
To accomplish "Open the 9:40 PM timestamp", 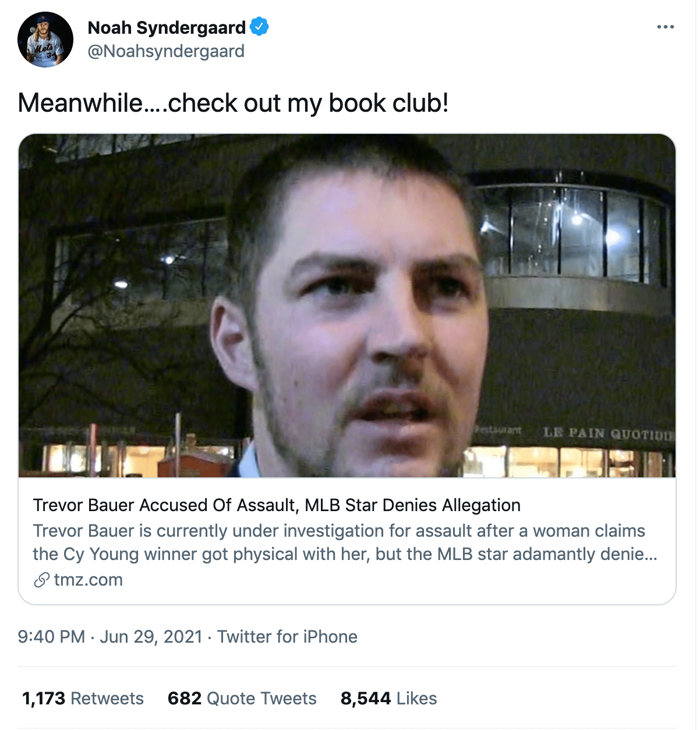I will pyautogui.click(x=52, y=637).
